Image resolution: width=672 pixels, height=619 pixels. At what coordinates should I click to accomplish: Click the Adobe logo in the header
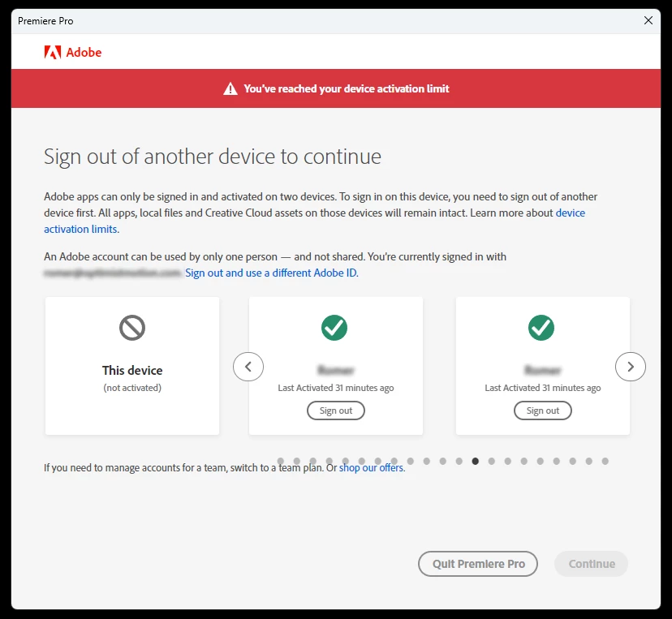tap(73, 52)
